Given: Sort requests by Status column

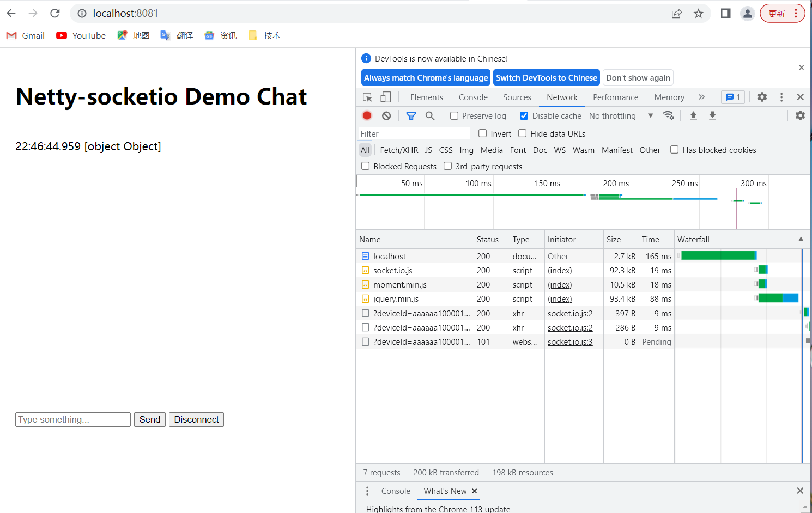Looking at the screenshot, I should click(491, 239).
